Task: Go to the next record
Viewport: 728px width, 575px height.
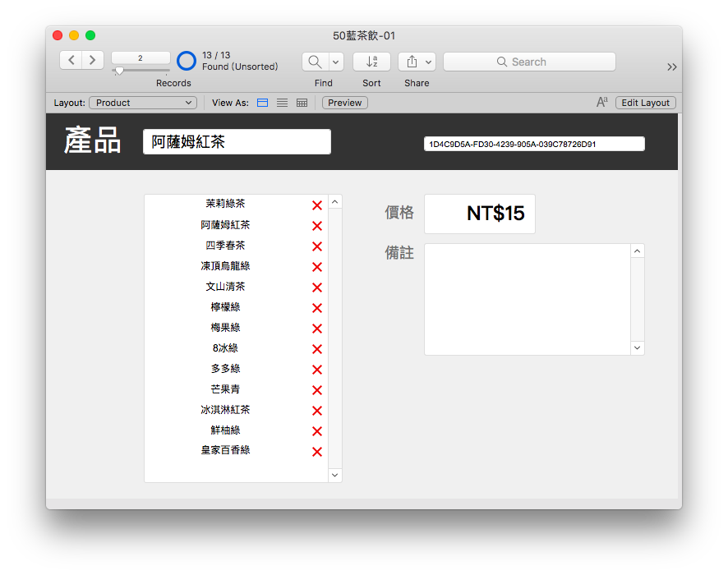Action: [x=92, y=60]
